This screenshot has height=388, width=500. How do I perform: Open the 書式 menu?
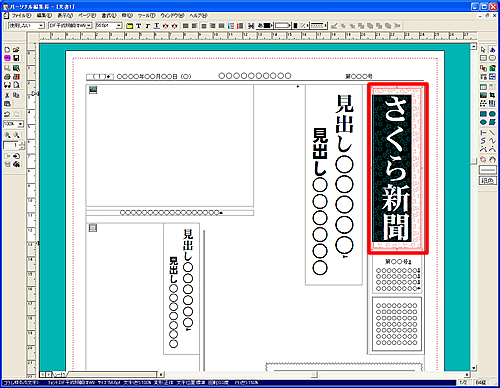click(109, 16)
